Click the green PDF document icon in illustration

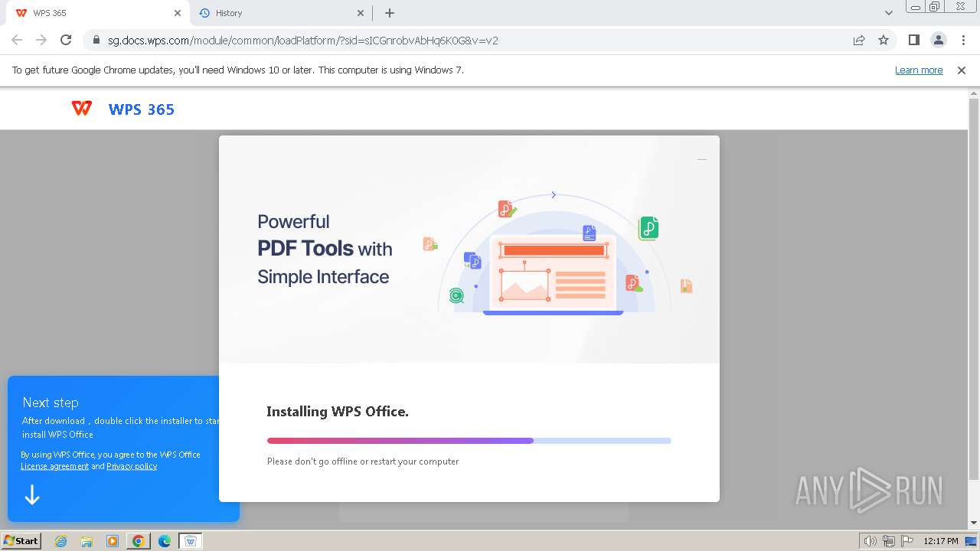(x=648, y=228)
